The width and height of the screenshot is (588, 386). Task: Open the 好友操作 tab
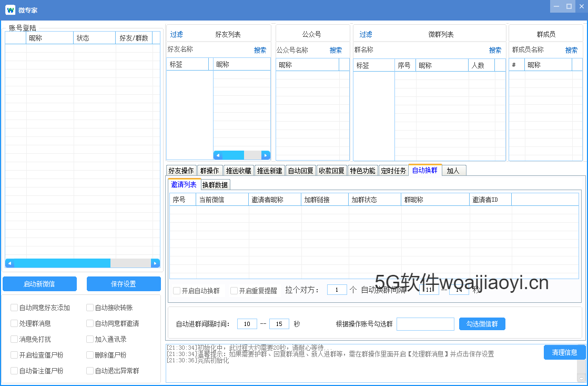pos(181,171)
